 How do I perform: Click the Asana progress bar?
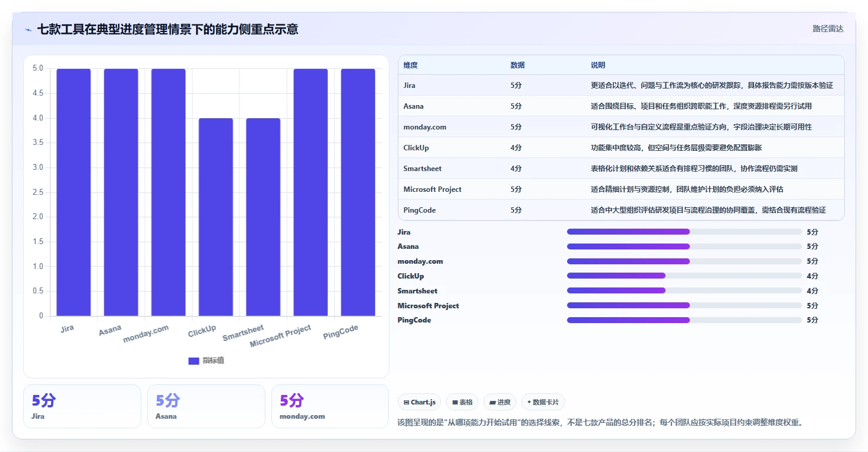[684, 246]
